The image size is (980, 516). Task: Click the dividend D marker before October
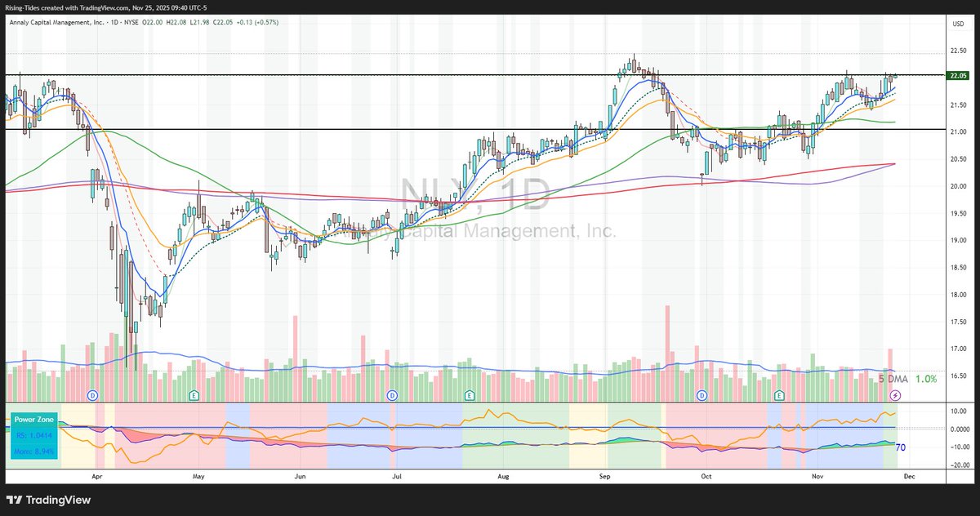(x=702, y=395)
